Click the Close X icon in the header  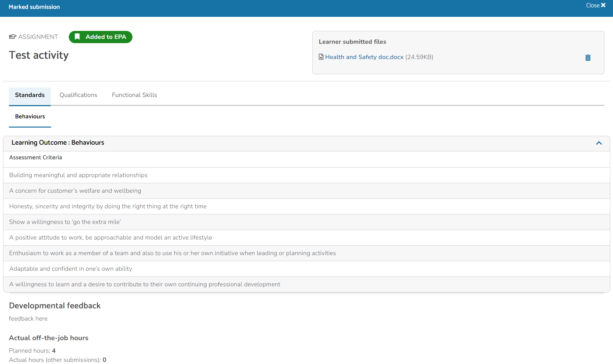(x=603, y=5)
